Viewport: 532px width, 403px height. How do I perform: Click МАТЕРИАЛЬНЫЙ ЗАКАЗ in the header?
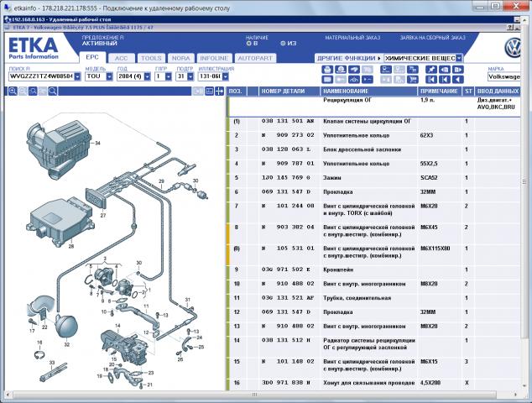(x=352, y=38)
